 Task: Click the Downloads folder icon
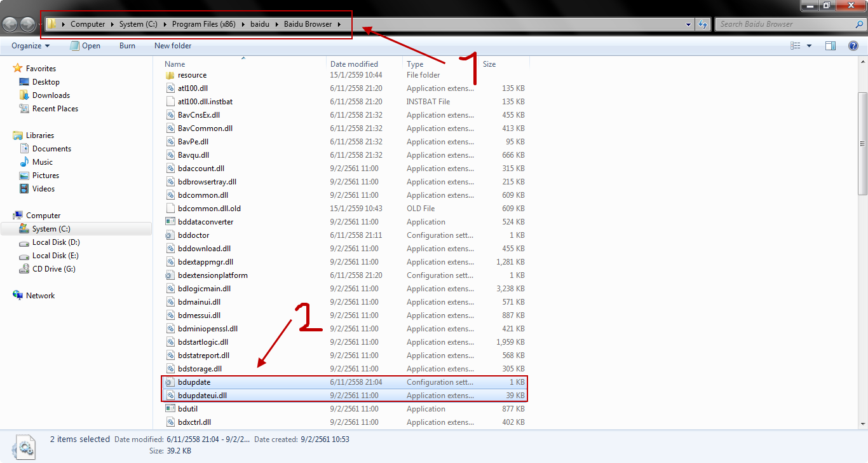click(24, 95)
